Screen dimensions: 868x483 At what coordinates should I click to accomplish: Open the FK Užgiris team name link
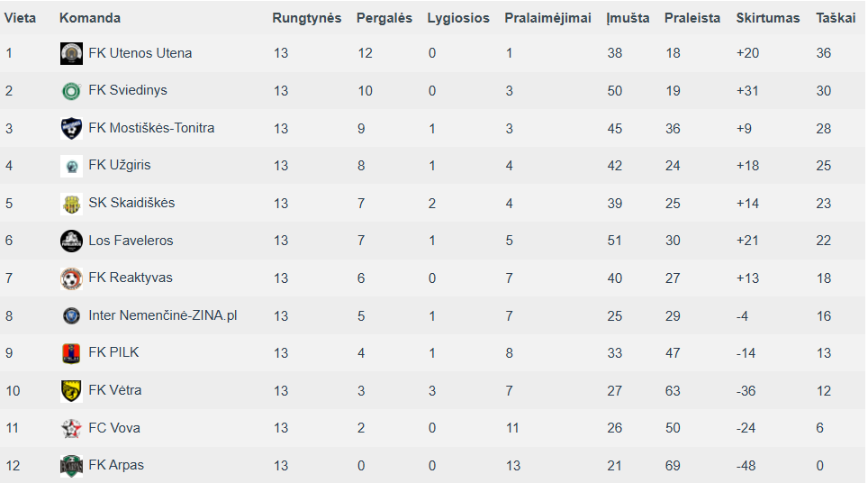tap(120, 165)
